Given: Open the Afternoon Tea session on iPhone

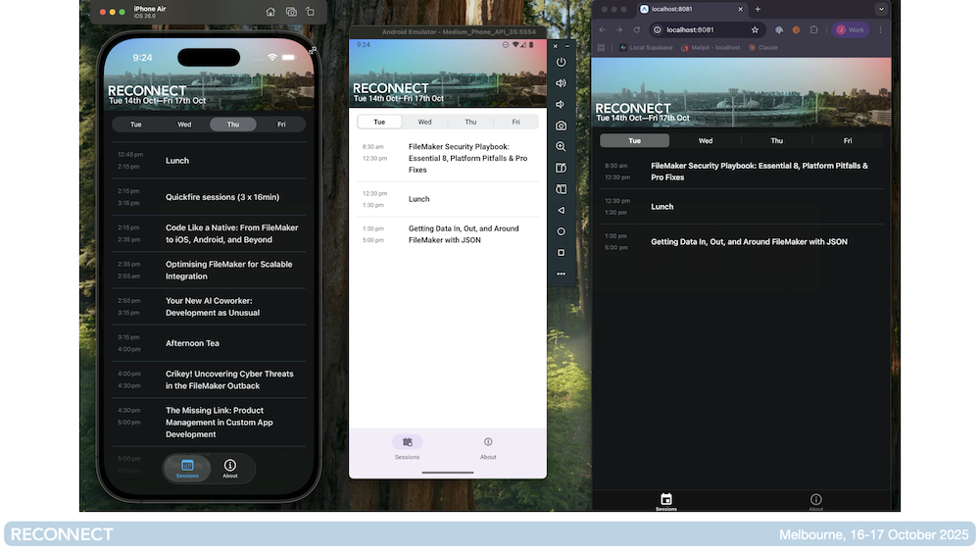Looking at the screenshot, I should (x=209, y=343).
